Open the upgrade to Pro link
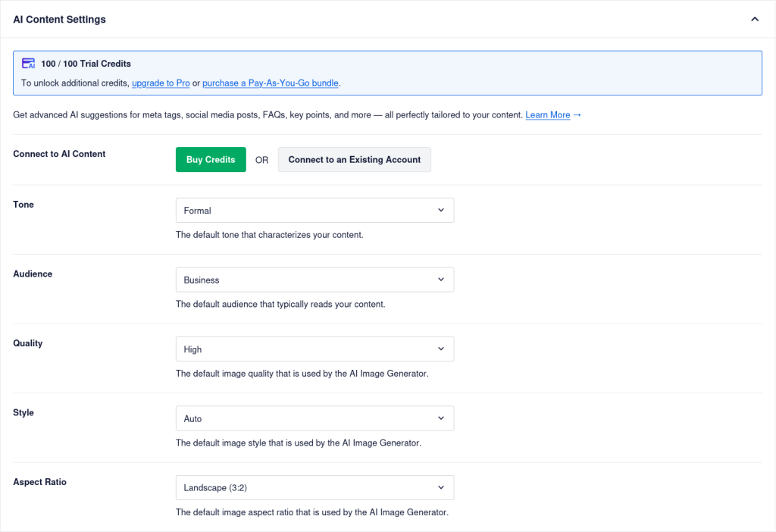This screenshot has width=776, height=532. click(161, 83)
